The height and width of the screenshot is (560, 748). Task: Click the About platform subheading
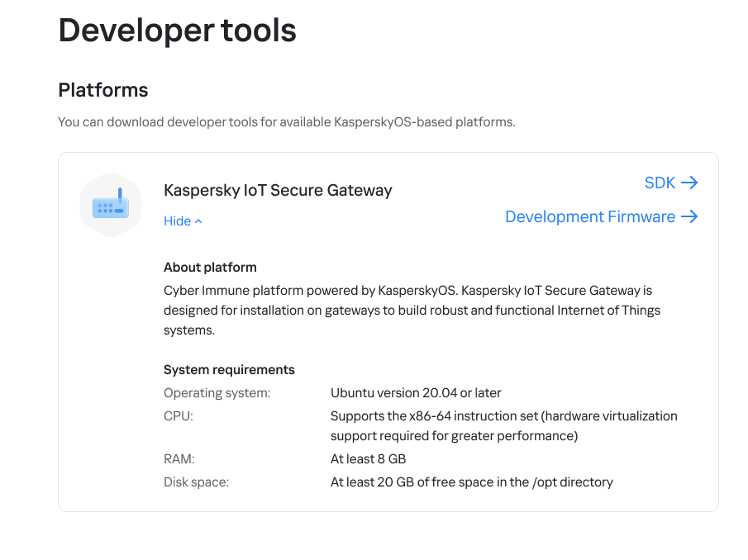click(x=210, y=267)
